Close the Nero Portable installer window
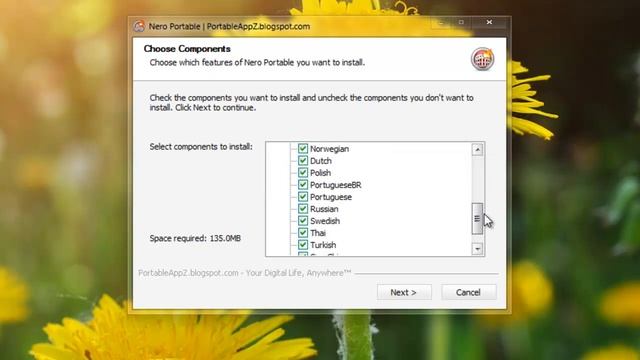This screenshot has height=360, width=640. click(489, 22)
